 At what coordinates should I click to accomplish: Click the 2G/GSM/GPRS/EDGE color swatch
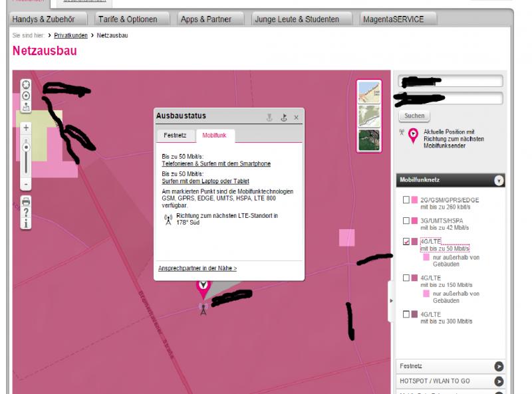[414, 200]
